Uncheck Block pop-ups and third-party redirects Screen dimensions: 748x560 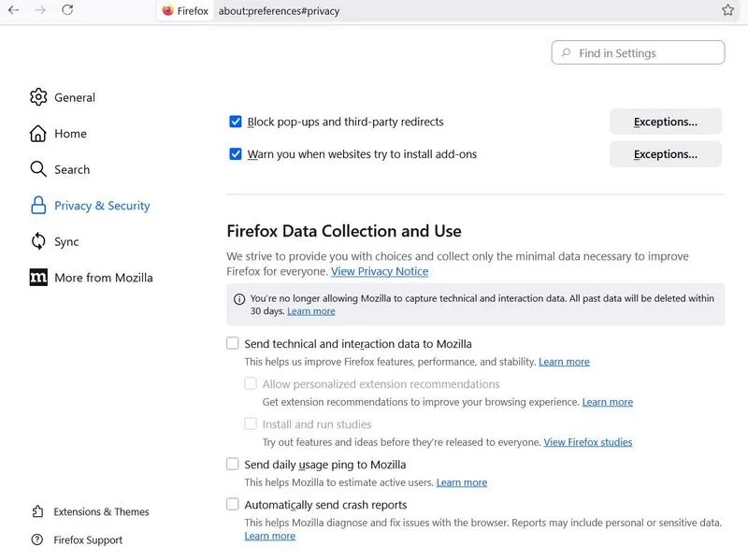[236, 122]
